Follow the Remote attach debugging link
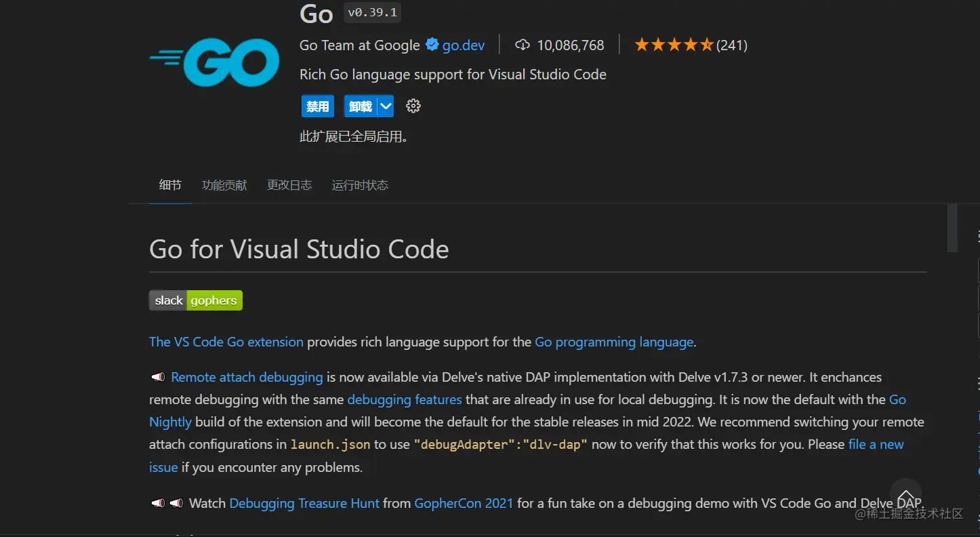 point(247,377)
